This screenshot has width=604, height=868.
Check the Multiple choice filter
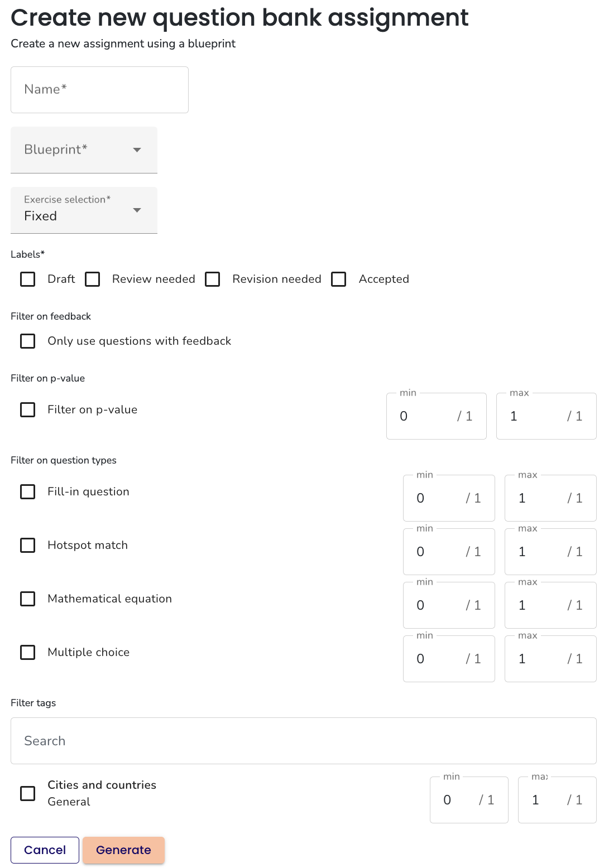click(27, 652)
